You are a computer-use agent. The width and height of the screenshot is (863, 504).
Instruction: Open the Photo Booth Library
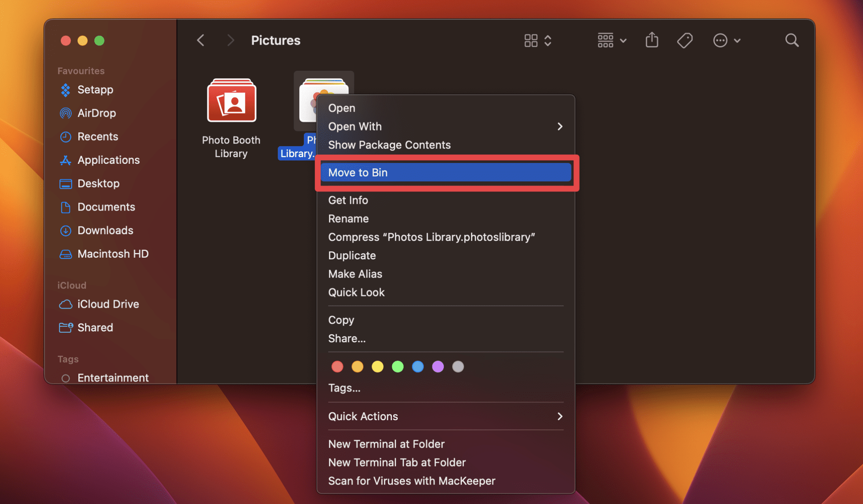click(x=231, y=101)
